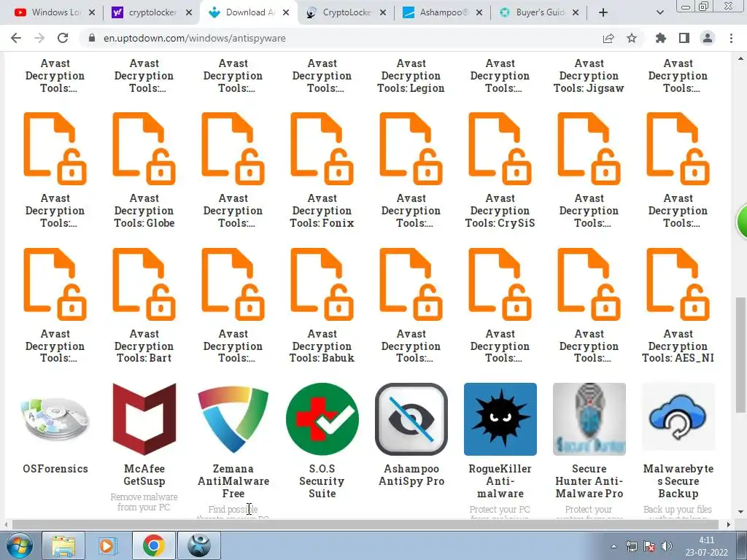Click the Action Center flag tray icon
The image size is (747, 560).
click(x=649, y=546)
